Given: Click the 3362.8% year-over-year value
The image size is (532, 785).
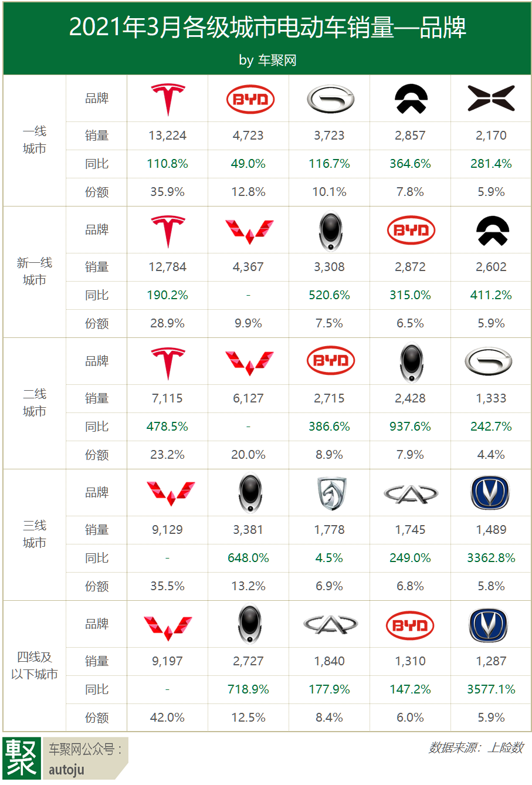Looking at the screenshot, I should point(492,558).
